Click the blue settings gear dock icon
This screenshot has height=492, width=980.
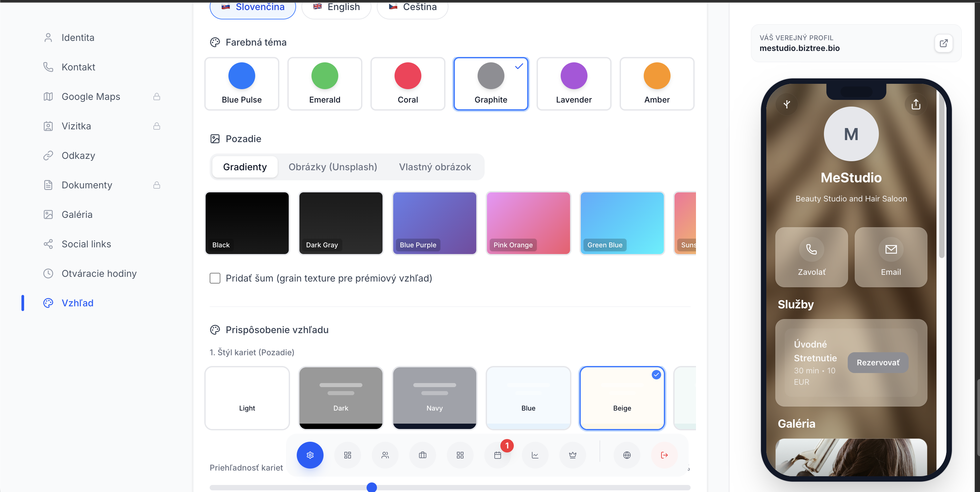[310, 455]
